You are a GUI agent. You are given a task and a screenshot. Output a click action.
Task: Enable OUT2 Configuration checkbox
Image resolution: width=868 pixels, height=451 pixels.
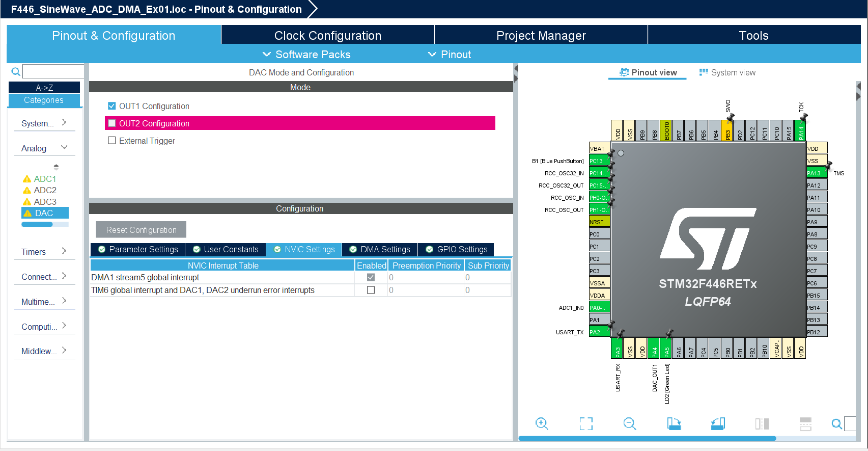tap(112, 123)
